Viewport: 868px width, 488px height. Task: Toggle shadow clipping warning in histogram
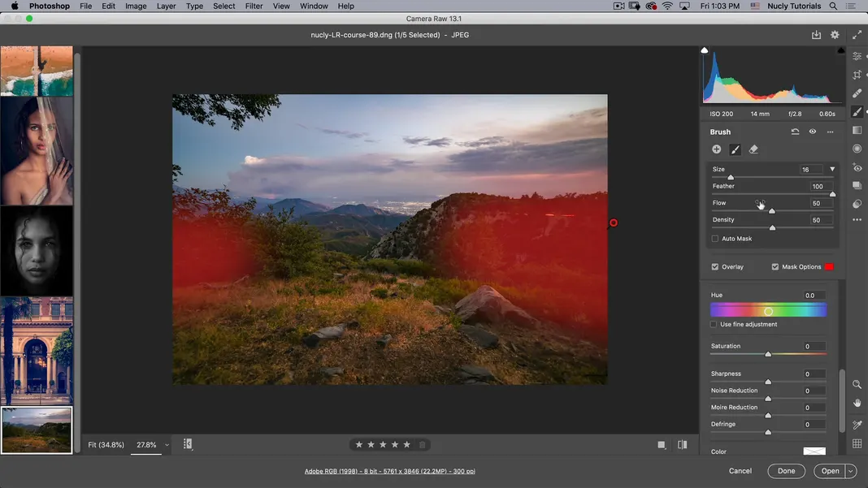pyautogui.click(x=704, y=50)
